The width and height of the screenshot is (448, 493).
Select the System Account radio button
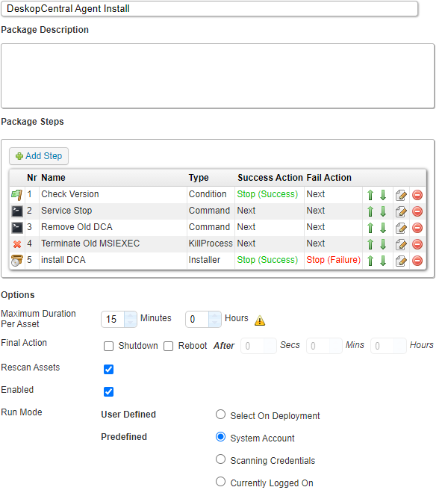tap(221, 437)
